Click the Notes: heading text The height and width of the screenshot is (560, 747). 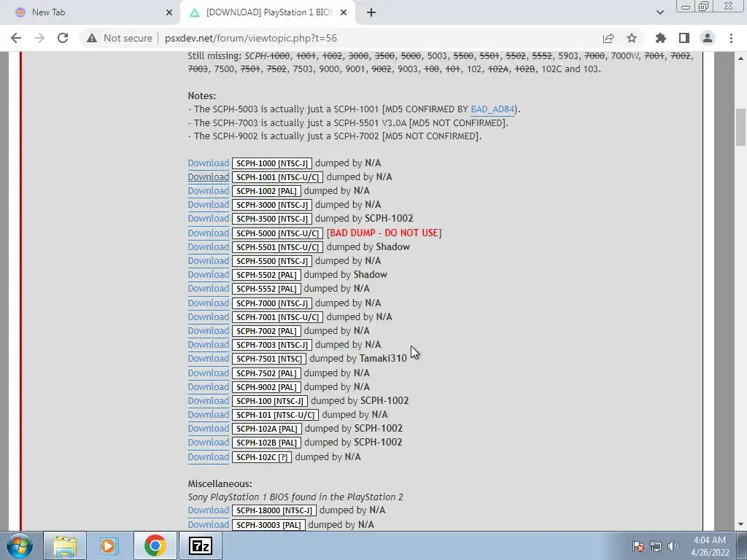[x=202, y=96]
